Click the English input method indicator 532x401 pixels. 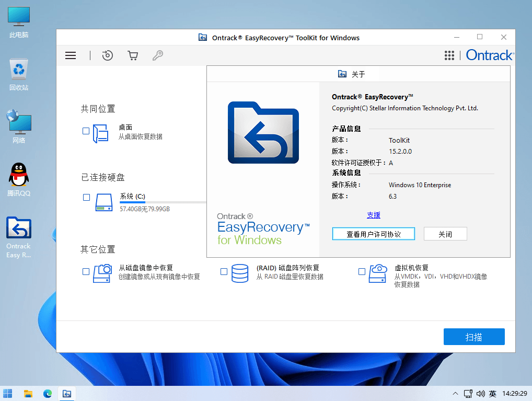coord(493,394)
